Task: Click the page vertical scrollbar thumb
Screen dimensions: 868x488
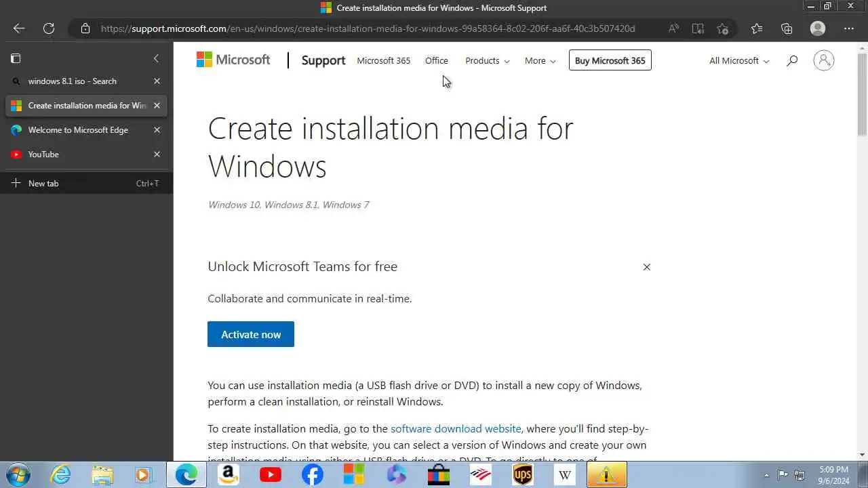Action: (862, 94)
